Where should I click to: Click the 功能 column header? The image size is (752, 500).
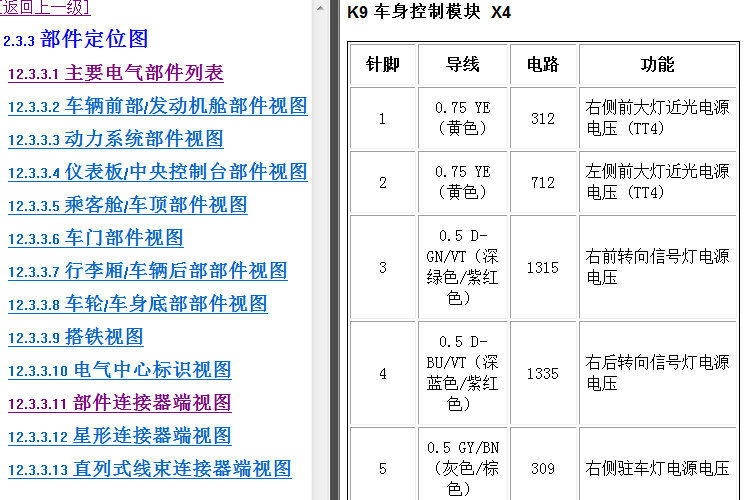coord(658,64)
